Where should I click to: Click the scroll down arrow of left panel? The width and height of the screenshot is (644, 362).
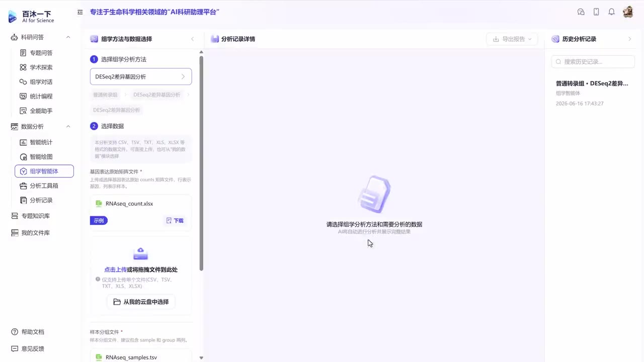coord(201,358)
